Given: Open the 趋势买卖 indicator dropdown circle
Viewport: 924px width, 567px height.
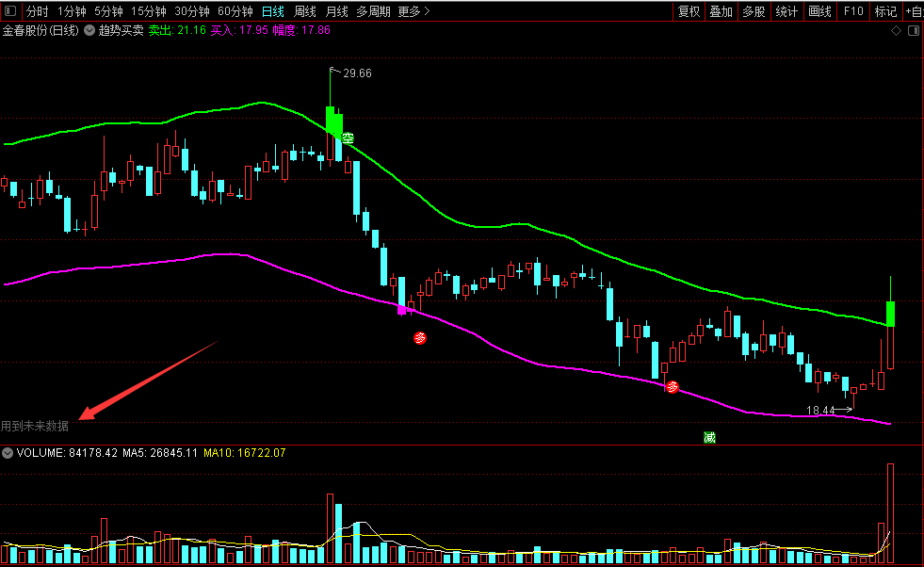Looking at the screenshot, I should pyautogui.click(x=89, y=30).
